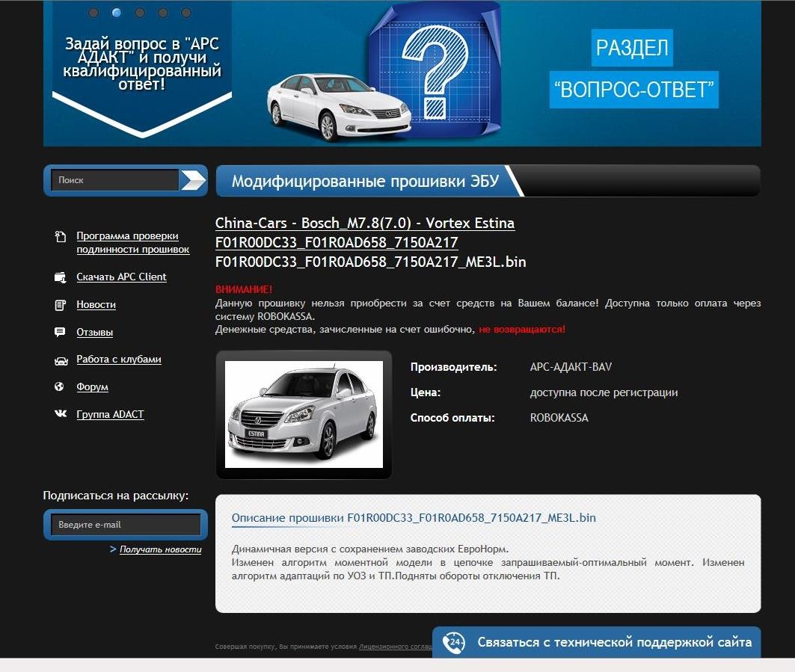
Task: Click the ВНИМАНИЕ! warning text
Action: coord(244,289)
